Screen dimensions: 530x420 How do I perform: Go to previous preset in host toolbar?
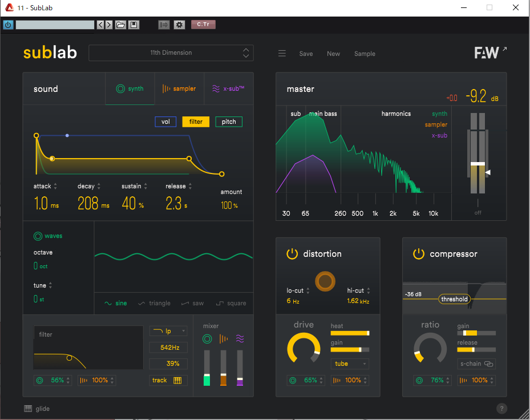tap(100, 25)
